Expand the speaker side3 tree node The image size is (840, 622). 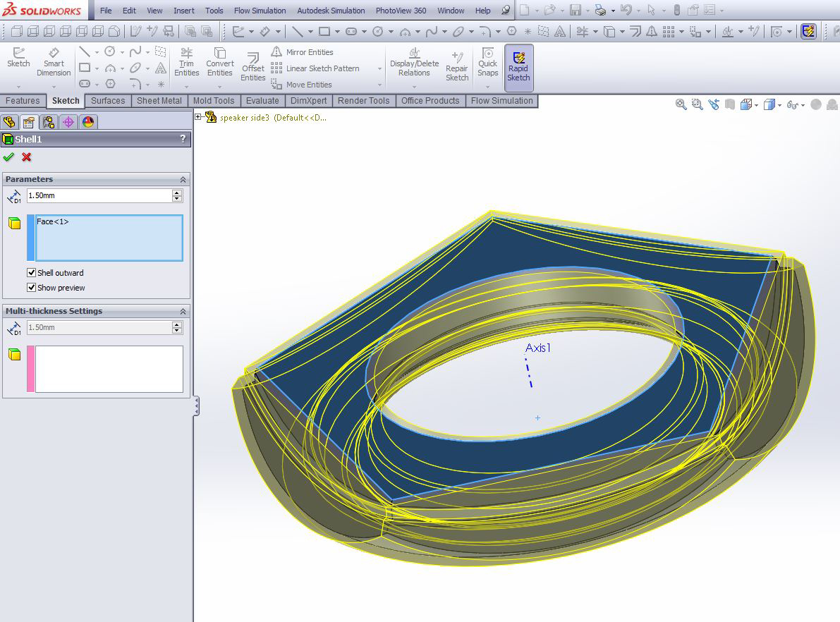click(x=198, y=117)
